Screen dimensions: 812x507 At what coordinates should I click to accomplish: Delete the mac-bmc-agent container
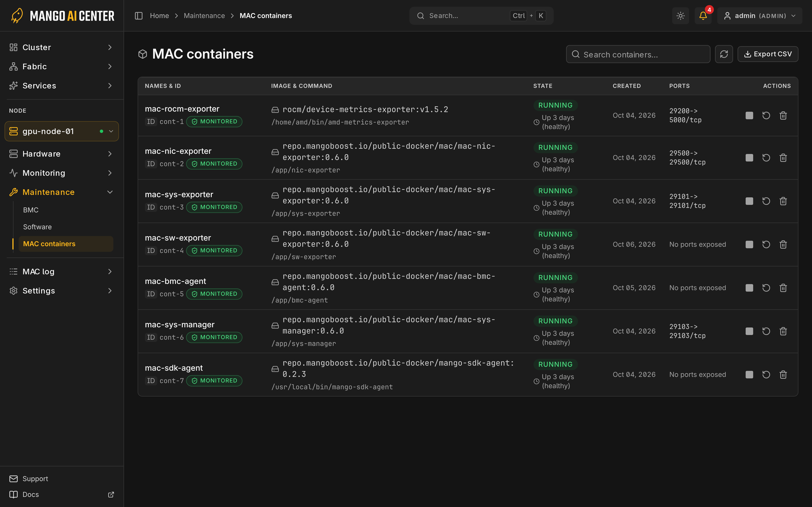[x=783, y=288]
